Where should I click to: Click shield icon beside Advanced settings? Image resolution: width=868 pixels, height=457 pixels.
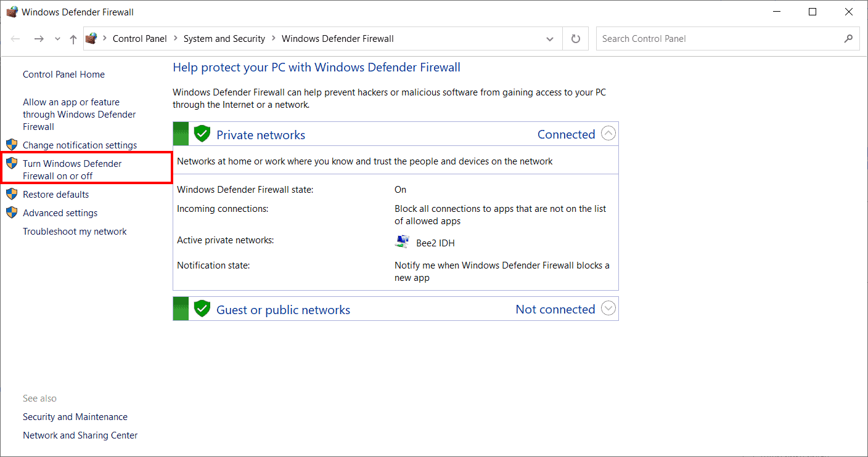click(x=12, y=212)
